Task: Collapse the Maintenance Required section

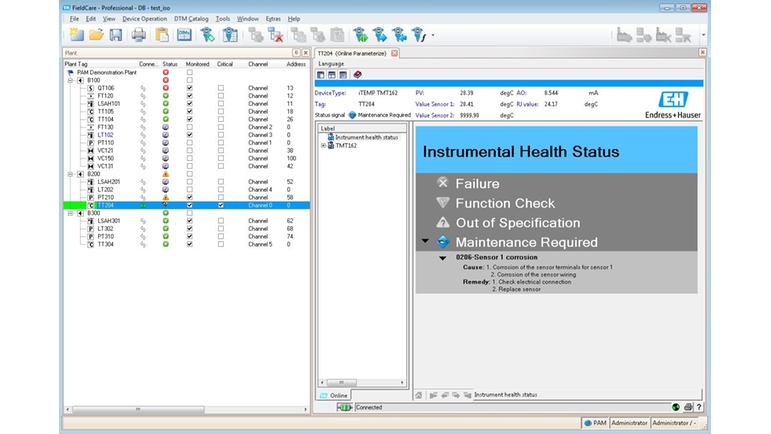Action: 425,241
